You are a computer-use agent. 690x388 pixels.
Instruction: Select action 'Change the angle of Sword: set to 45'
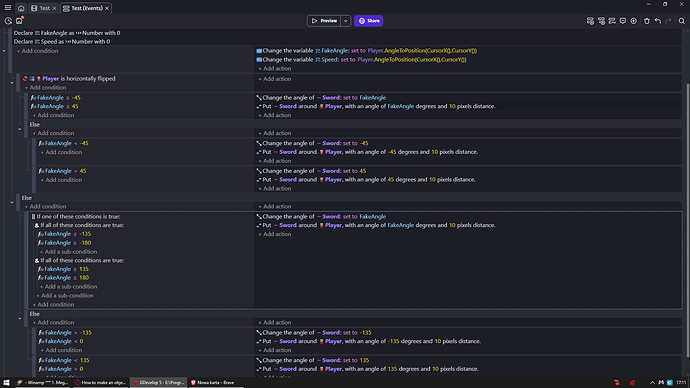point(311,171)
